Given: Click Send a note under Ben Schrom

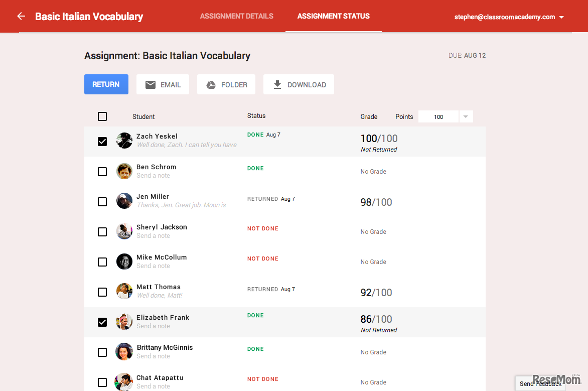Looking at the screenshot, I should [153, 175].
